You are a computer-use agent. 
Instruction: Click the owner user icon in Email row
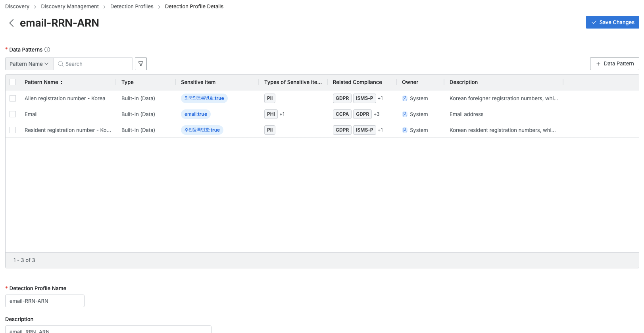click(x=405, y=114)
